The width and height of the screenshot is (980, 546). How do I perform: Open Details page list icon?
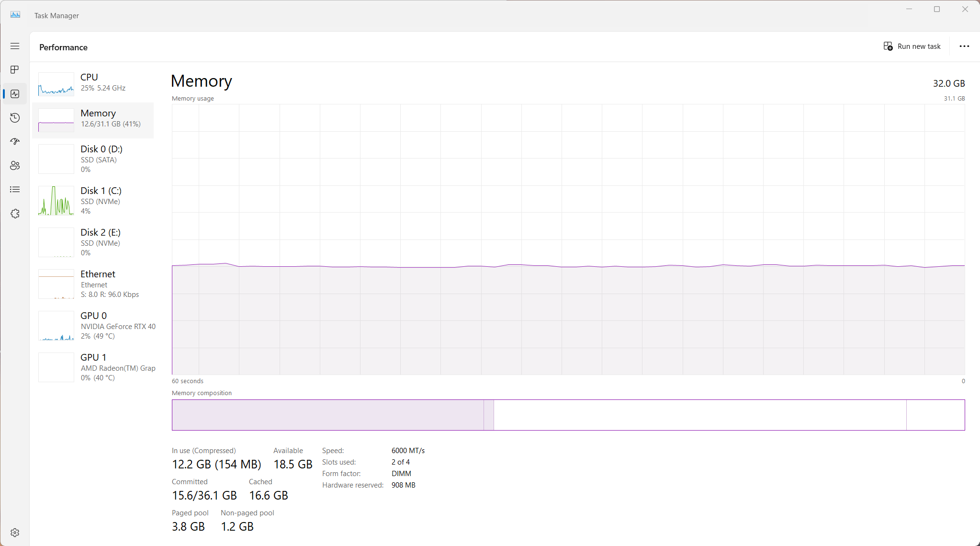click(15, 190)
